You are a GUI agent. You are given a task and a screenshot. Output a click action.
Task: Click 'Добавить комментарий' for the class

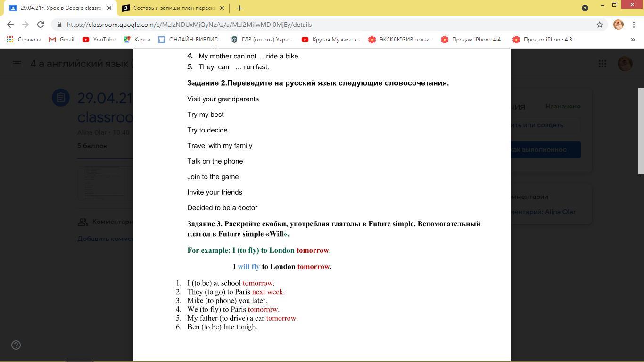coord(106,239)
